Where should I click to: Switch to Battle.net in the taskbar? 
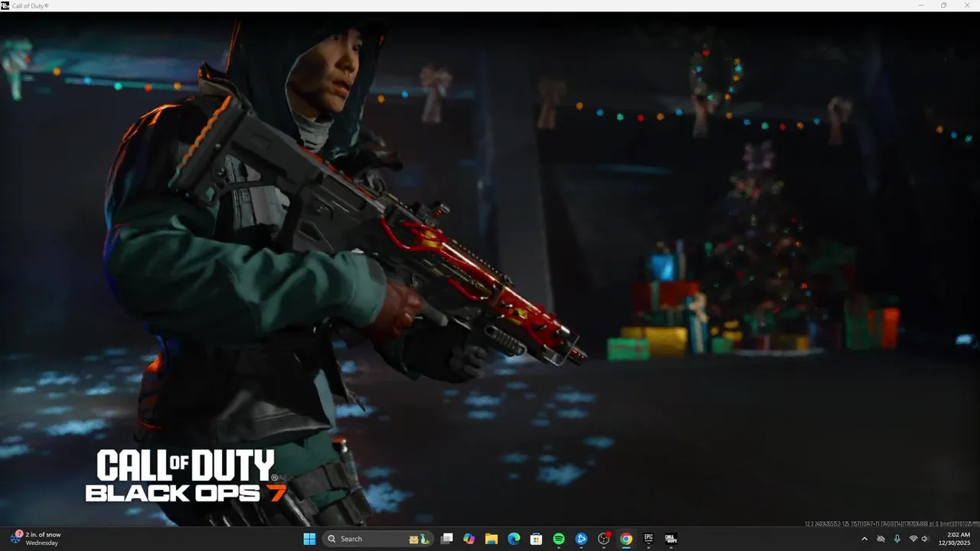581,539
